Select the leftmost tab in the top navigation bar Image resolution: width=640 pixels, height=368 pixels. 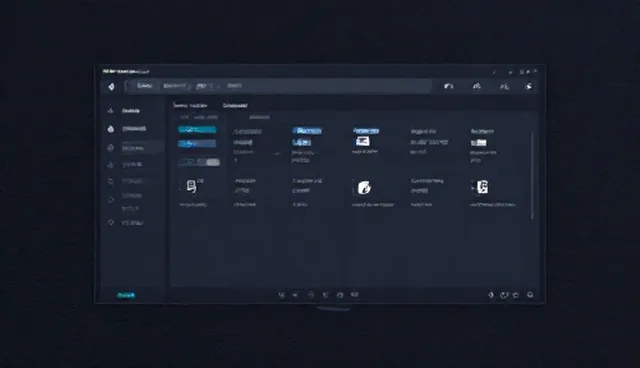[x=144, y=86]
